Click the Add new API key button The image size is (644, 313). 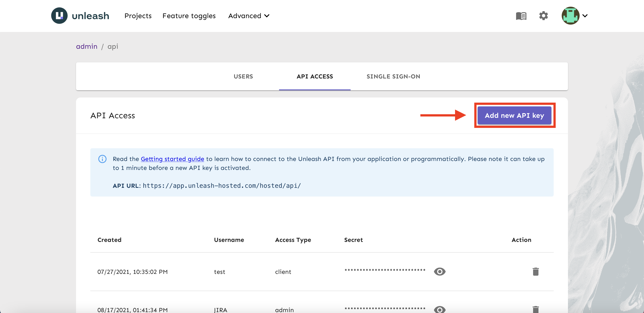[x=514, y=116]
